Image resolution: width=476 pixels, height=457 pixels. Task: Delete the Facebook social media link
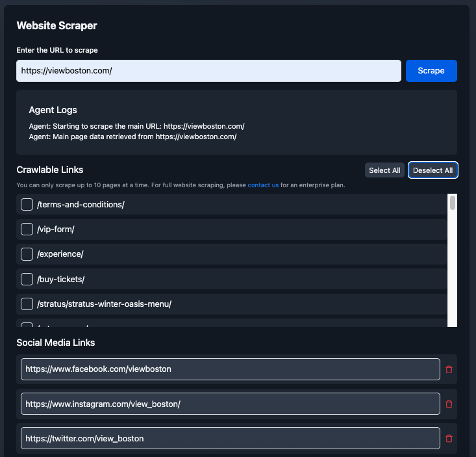click(x=449, y=369)
